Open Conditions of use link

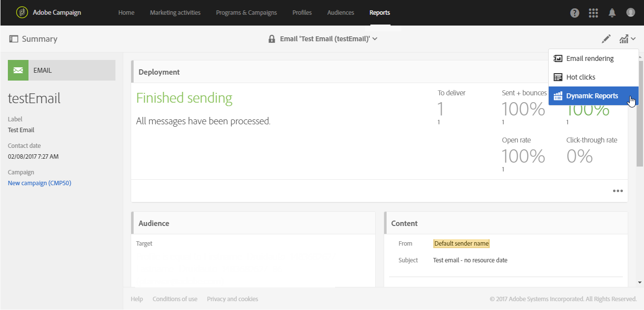(x=175, y=299)
